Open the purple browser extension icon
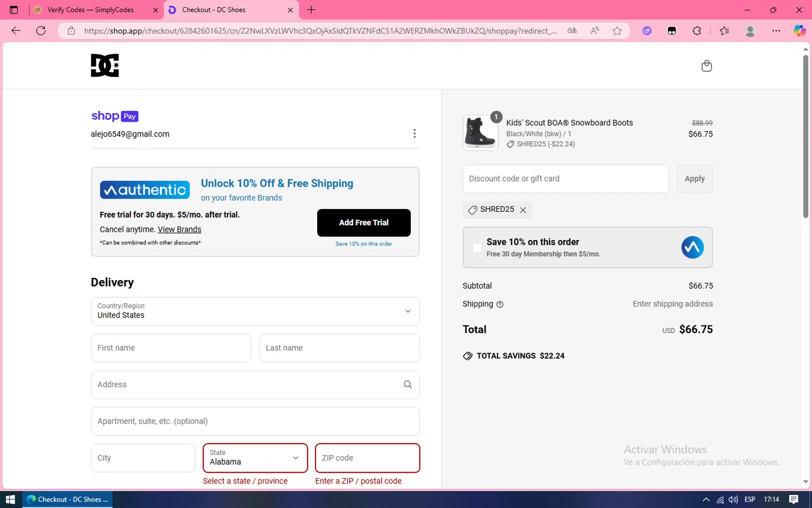Viewport: 812px width, 508px height. (x=647, y=31)
